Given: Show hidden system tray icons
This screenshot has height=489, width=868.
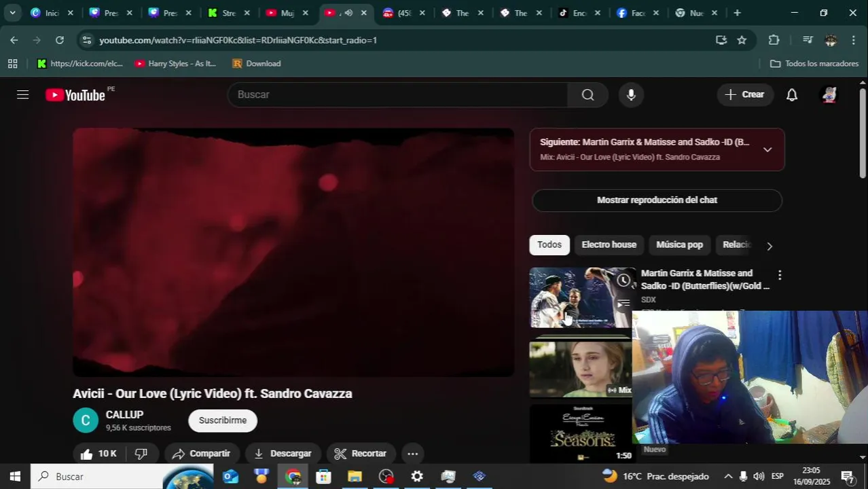Looking at the screenshot, I should [x=728, y=477].
